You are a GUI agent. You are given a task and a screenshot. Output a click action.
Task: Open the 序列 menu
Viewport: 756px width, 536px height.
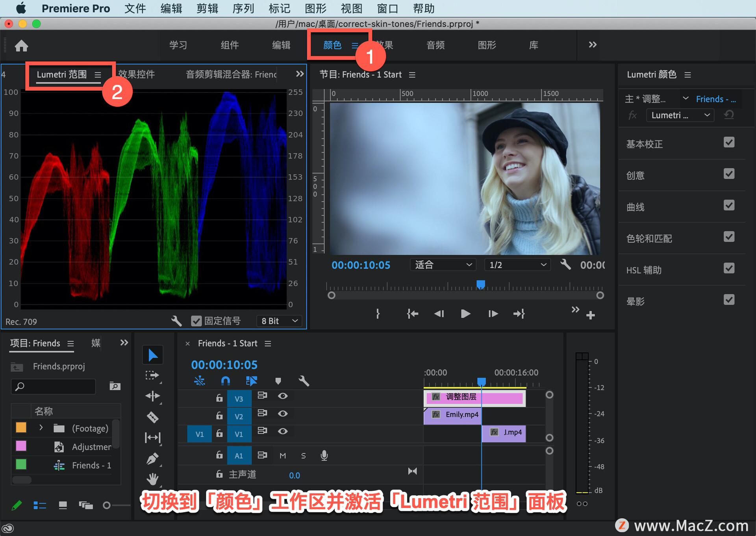pyautogui.click(x=243, y=8)
